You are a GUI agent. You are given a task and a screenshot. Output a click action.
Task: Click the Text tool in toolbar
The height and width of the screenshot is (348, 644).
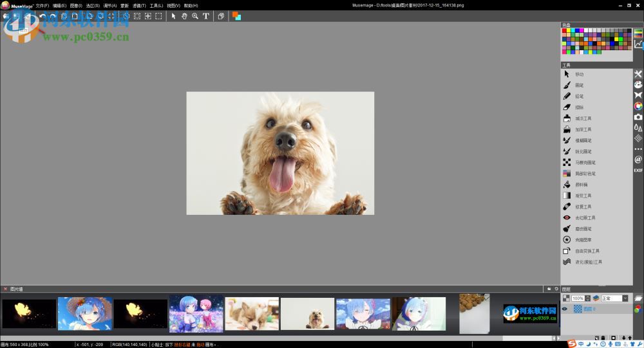coord(206,16)
